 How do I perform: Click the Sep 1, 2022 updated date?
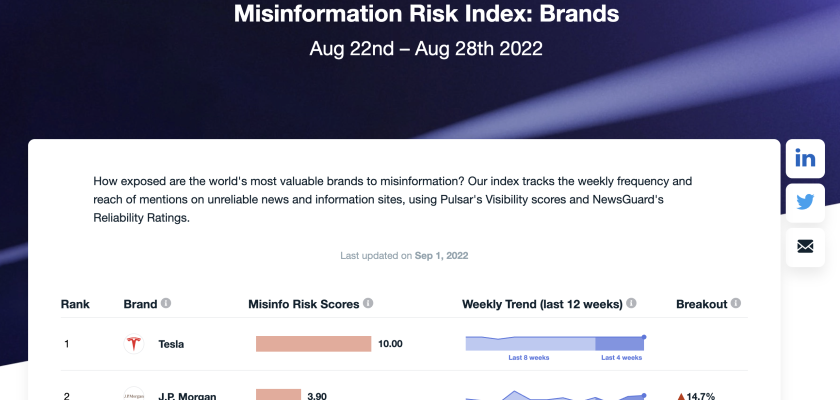pyautogui.click(x=441, y=256)
